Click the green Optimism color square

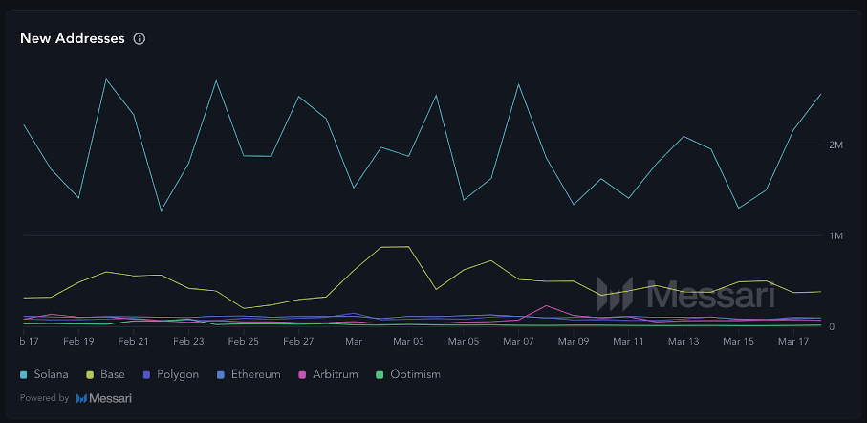[381, 374]
